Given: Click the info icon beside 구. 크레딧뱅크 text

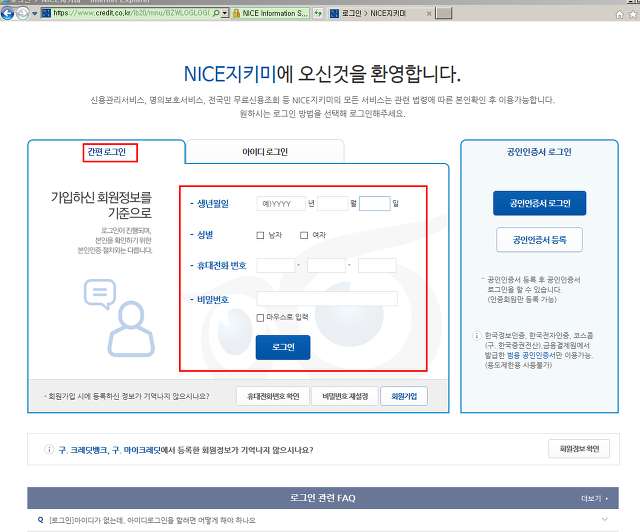Looking at the screenshot, I should point(49,450).
